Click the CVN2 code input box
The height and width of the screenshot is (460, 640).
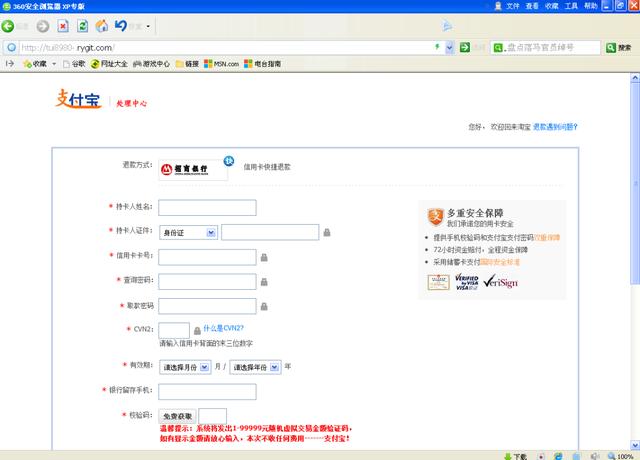(174, 330)
